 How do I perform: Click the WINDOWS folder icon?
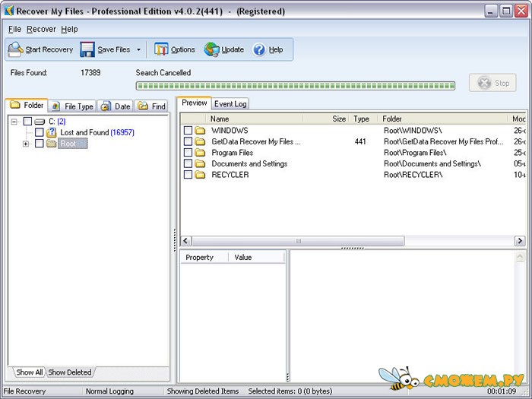tap(200, 130)
